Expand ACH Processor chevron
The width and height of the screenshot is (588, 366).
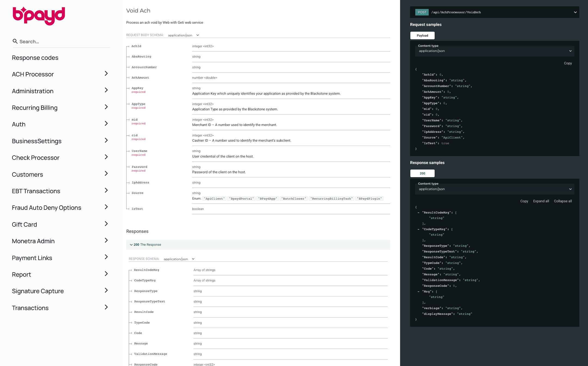click(x=106, y=74)
